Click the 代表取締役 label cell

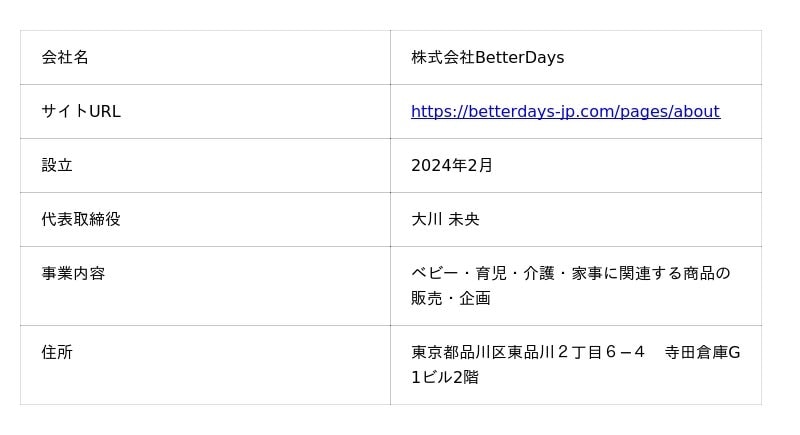pos(81,220)
